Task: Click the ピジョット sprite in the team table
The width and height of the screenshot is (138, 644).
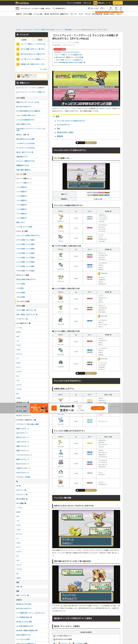Action: pos(61,217)
